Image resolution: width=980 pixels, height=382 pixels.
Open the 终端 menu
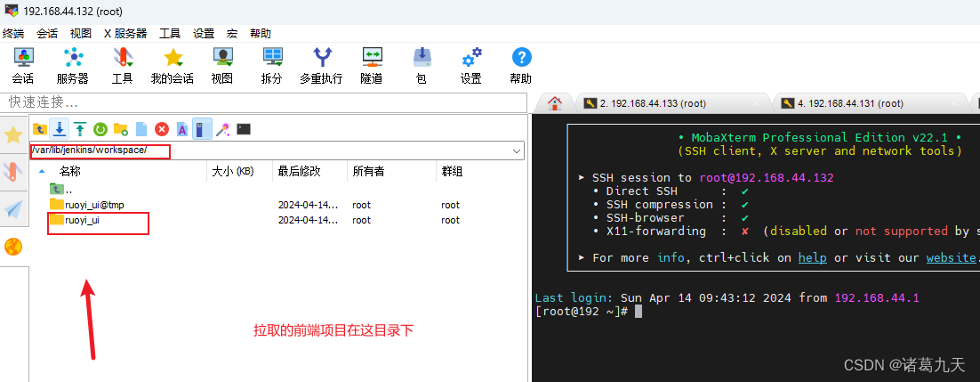coord(13,33)
